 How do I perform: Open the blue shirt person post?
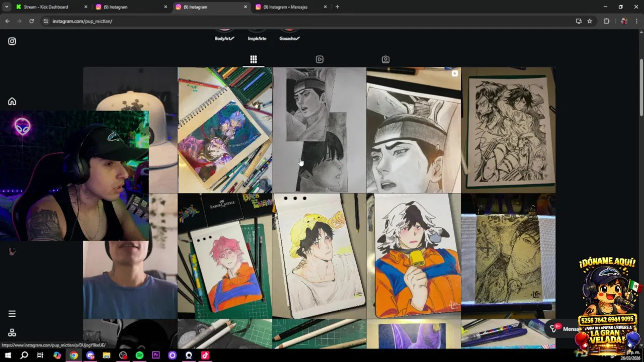130,280
